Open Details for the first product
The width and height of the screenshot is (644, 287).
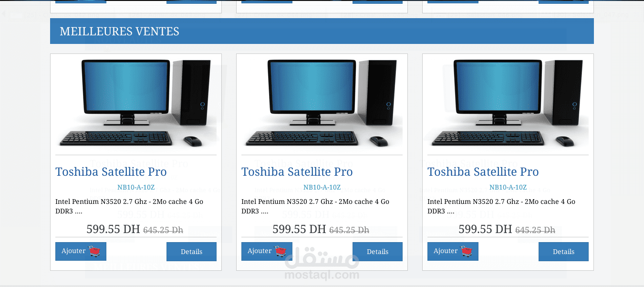191,252
